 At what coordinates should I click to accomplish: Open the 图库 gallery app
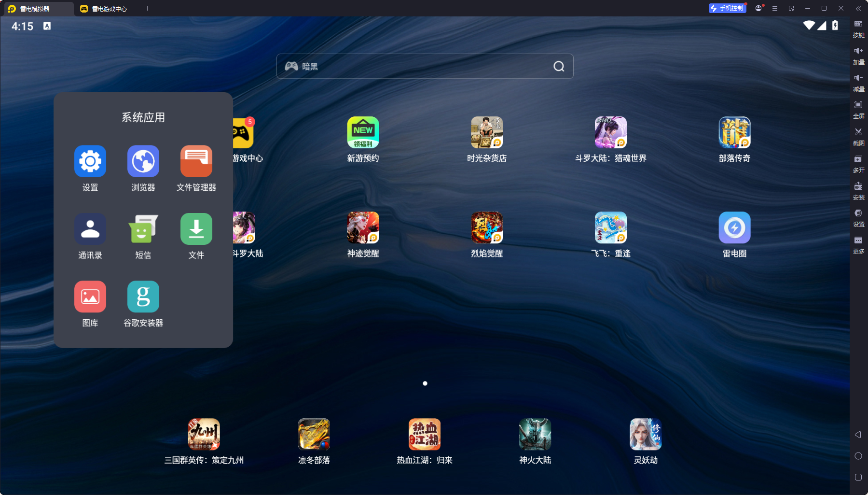click(x=90, y=297)
